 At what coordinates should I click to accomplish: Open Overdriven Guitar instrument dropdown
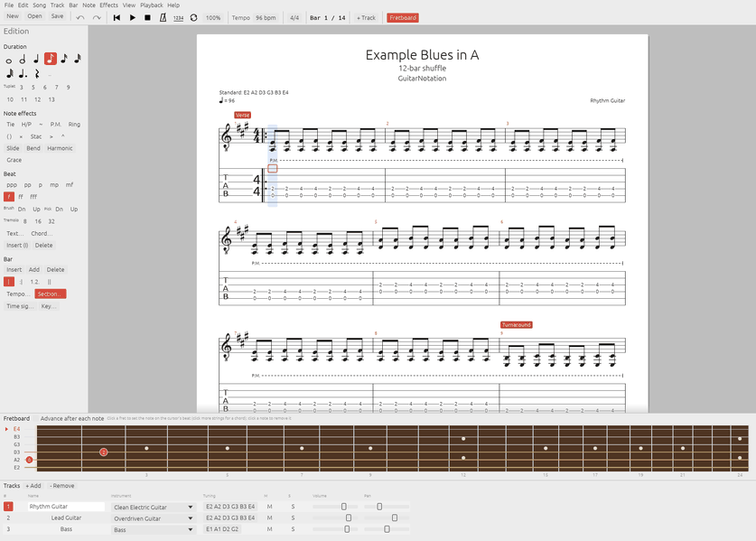point(153,518)
